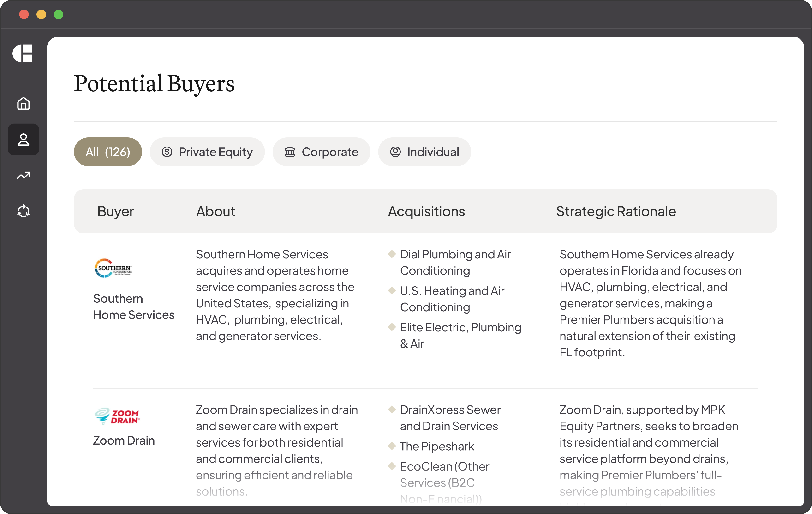
Task: Filter buyers by Private Equity
Action: pyautogui.click(x=207, y=152)
